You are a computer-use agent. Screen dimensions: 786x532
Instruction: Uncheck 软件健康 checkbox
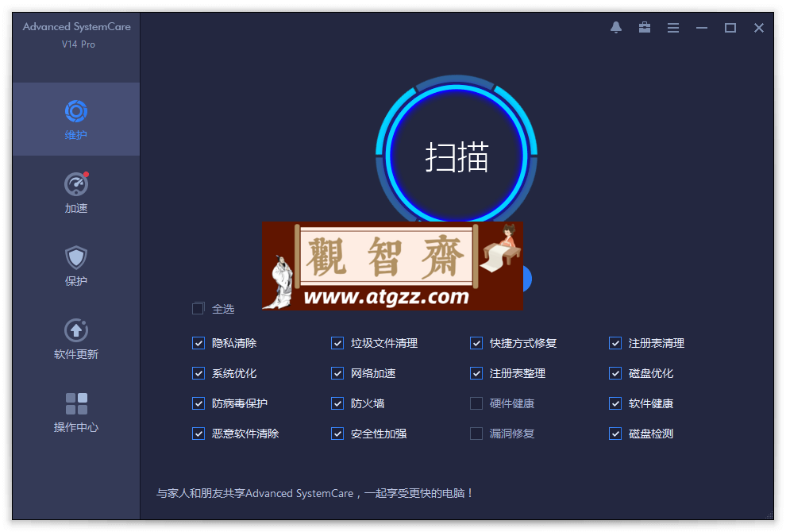(615, 403)
